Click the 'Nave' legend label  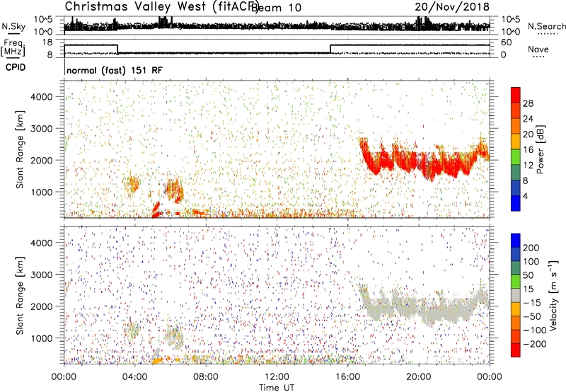pos(538,49)
